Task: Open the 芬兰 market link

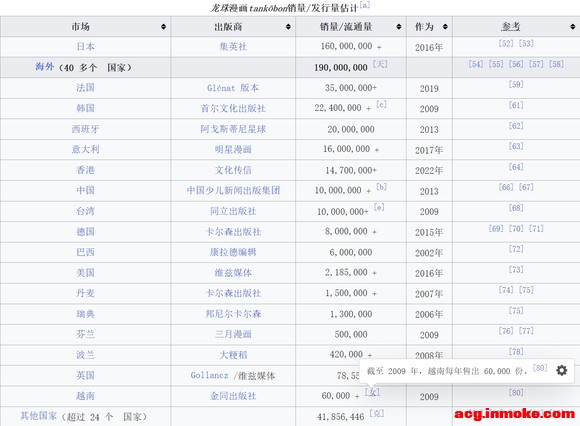Action: (x=85, y=334)
